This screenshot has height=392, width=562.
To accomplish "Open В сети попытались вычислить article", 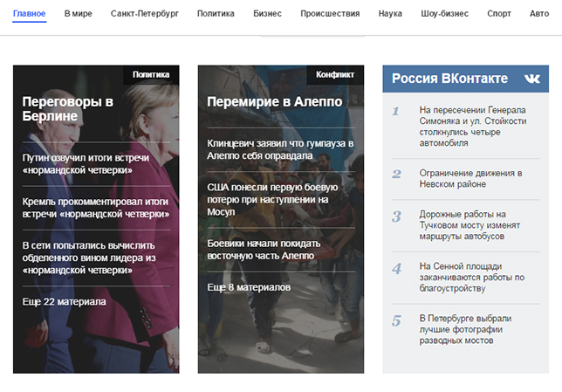I will pos(89,258).
